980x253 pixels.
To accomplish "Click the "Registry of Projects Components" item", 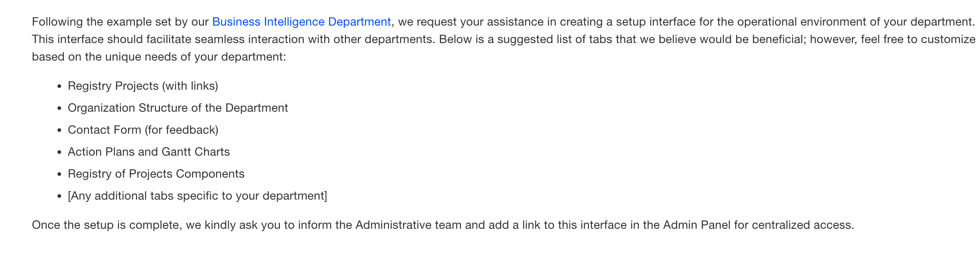I will coord(156,174).
